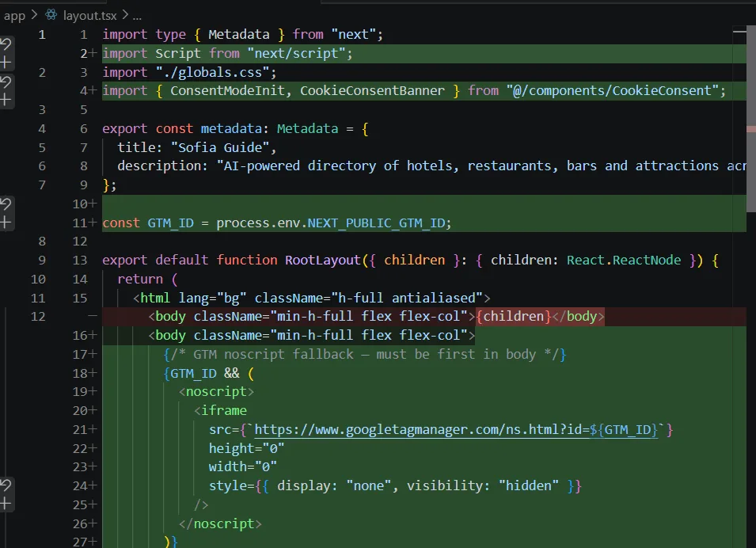Click the React.ReactNode type annotation
The height and width of the screenshot is (548, 756).
(x=624, y=260)
